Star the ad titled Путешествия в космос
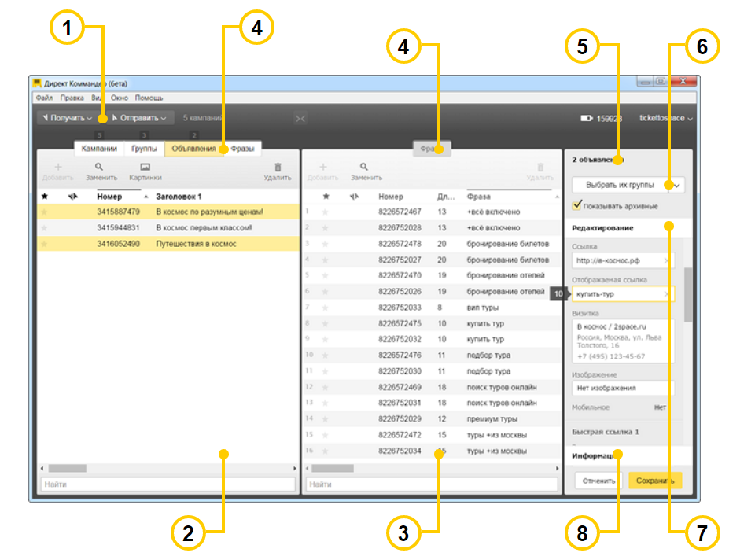The image size is (755, 560). point(45,244)
